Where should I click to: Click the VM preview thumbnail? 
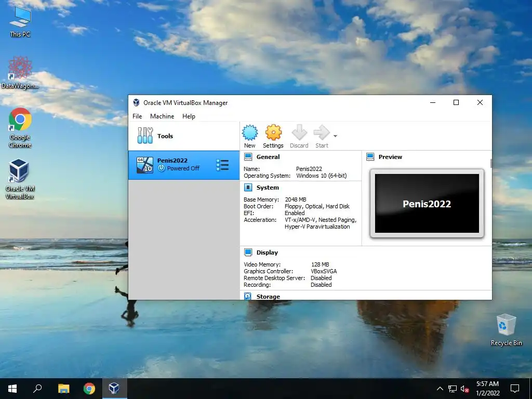[427, 203]
